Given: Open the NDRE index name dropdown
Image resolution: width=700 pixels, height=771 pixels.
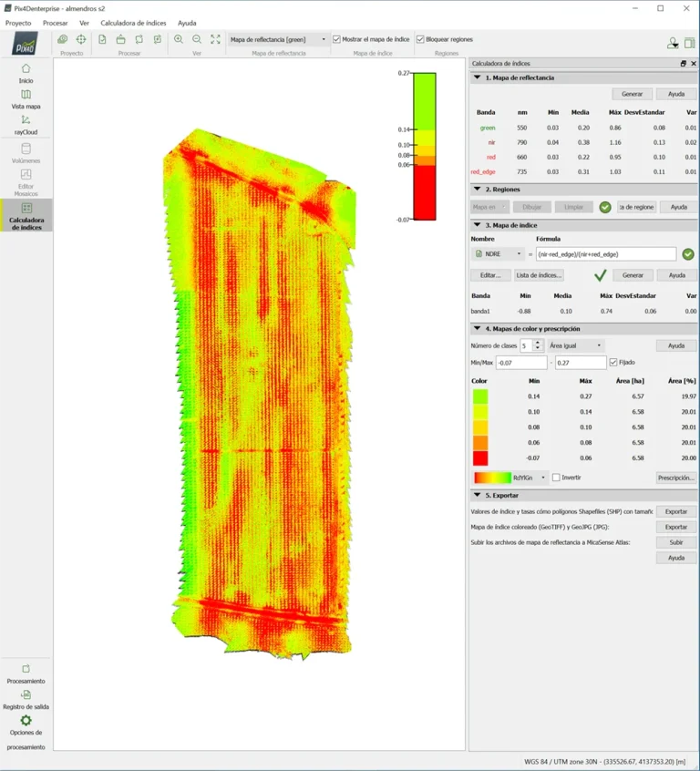Looking at the screenshot, I should (498, 254).
